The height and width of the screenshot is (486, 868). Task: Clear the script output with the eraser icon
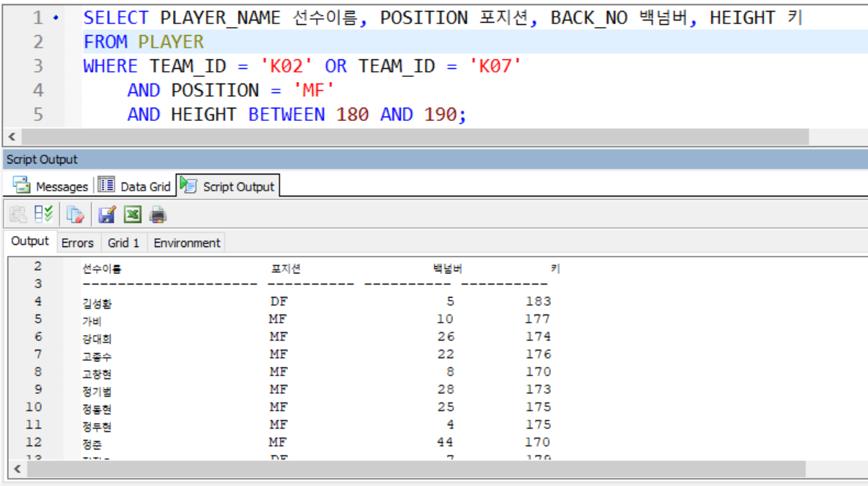[75, 214]
